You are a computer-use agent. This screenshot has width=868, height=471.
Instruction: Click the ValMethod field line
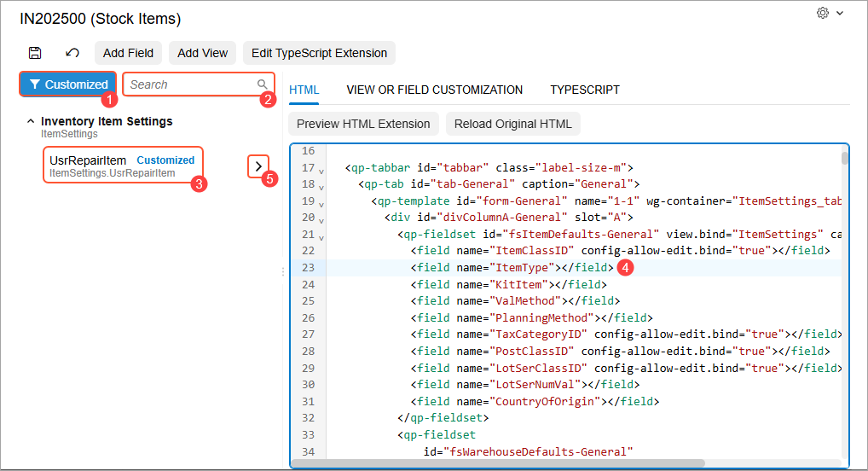[515, 301]
